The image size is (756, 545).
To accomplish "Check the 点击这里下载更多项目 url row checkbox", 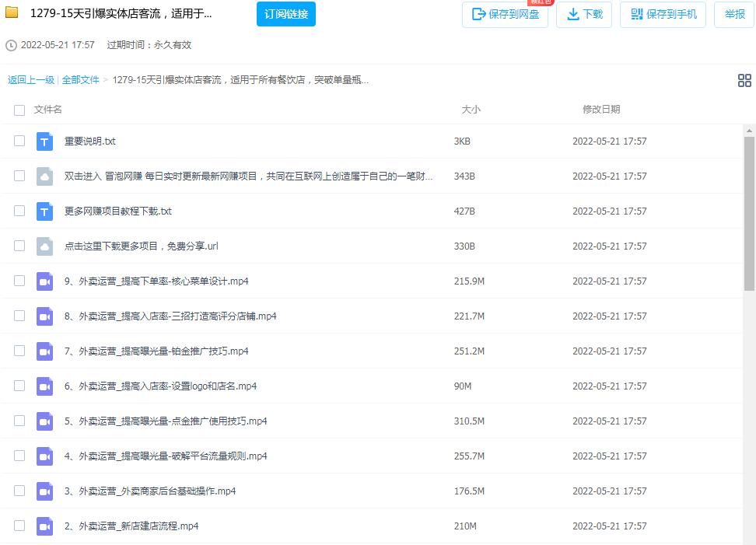I will click(x=19, y=245).
